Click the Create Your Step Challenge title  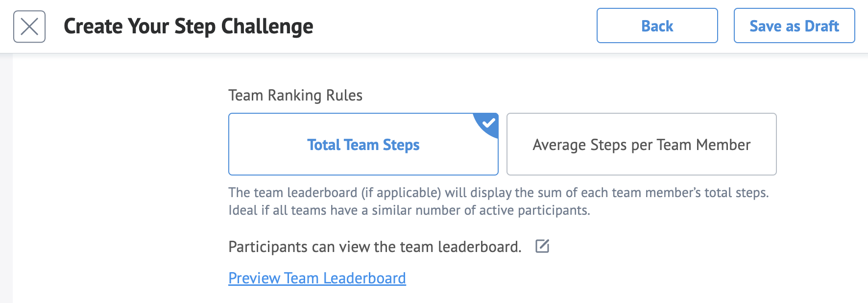tap(188, 26)
